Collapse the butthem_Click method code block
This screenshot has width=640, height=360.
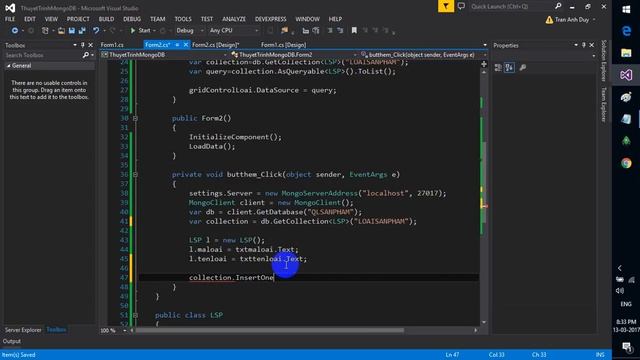(x=135, y=175)
